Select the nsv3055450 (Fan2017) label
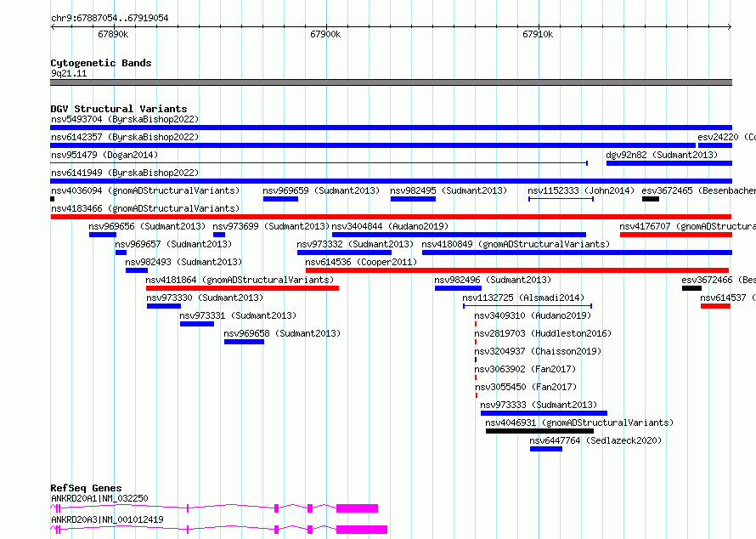Image resolution: width=756 pixels, height=539 pixels. click(526, 387)
